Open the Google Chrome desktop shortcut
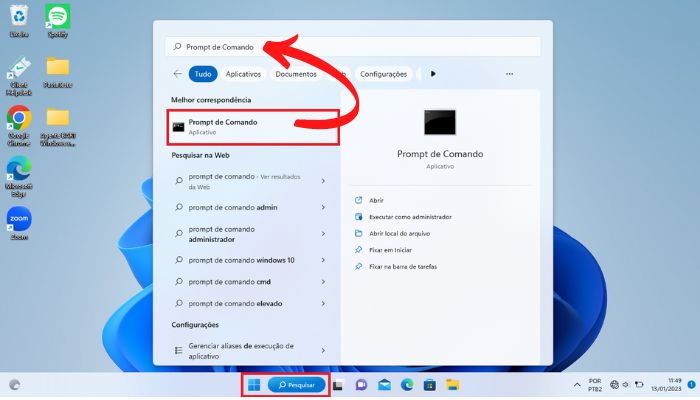 pos(19,125)
